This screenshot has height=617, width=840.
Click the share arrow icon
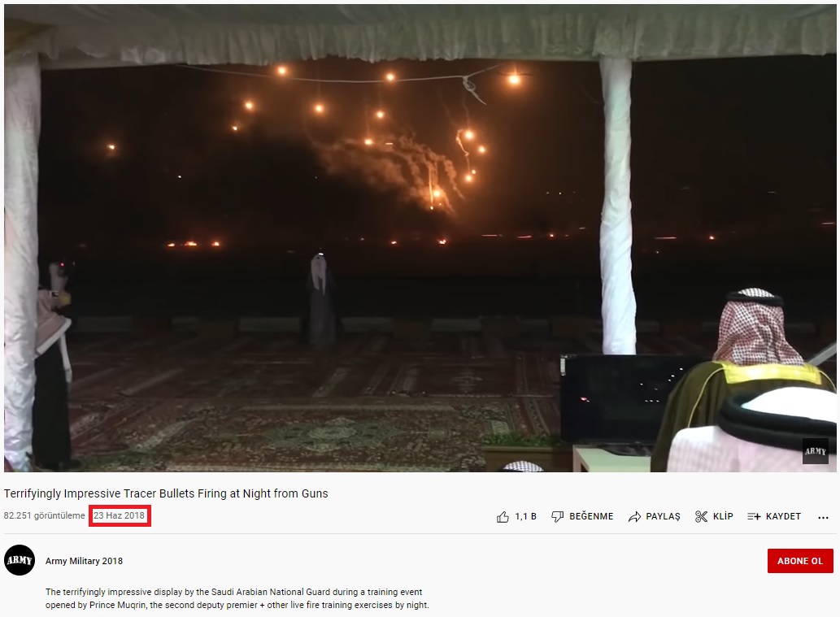[x=634, y=516]
